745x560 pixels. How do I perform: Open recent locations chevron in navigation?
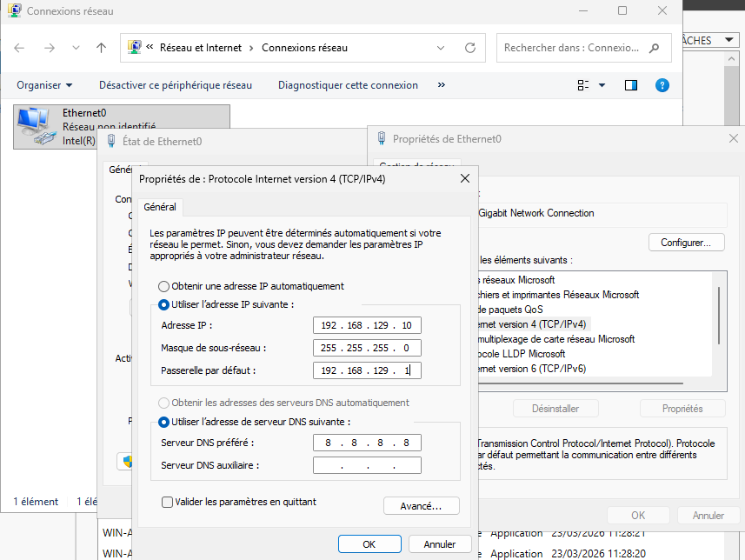tap(76, 48)
